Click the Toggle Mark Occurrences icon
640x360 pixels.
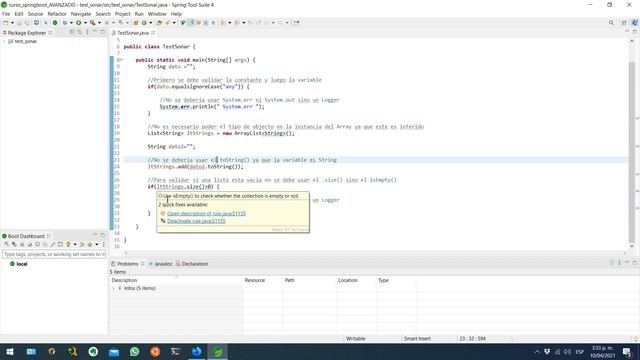[x=183, y=23]
